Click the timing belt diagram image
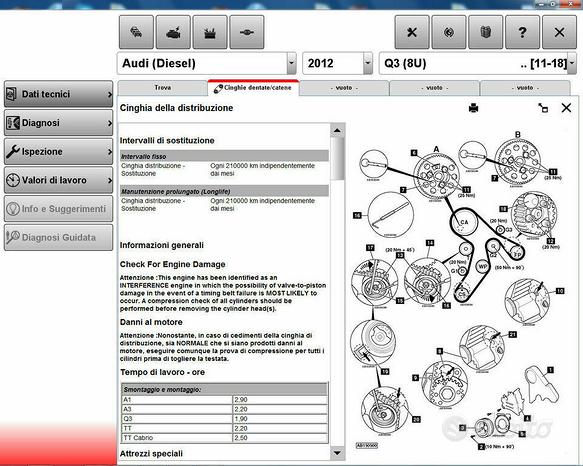 point(459,290)
